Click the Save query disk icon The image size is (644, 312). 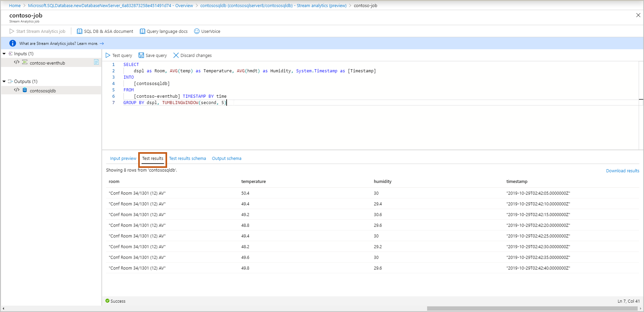(x=141, y=56)
